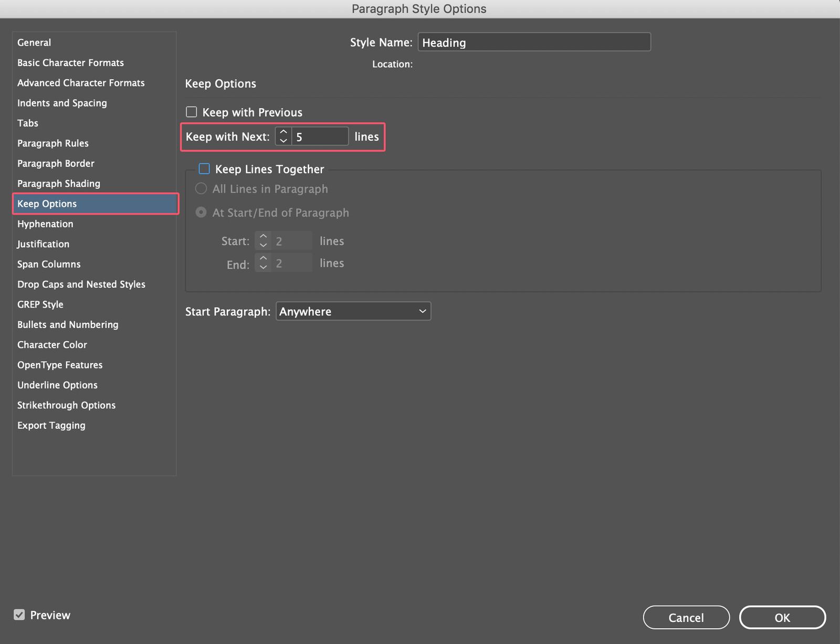840x644 pixels.
Task: Open the Hyphenation settings panel
Action: (x=45, y=224)
